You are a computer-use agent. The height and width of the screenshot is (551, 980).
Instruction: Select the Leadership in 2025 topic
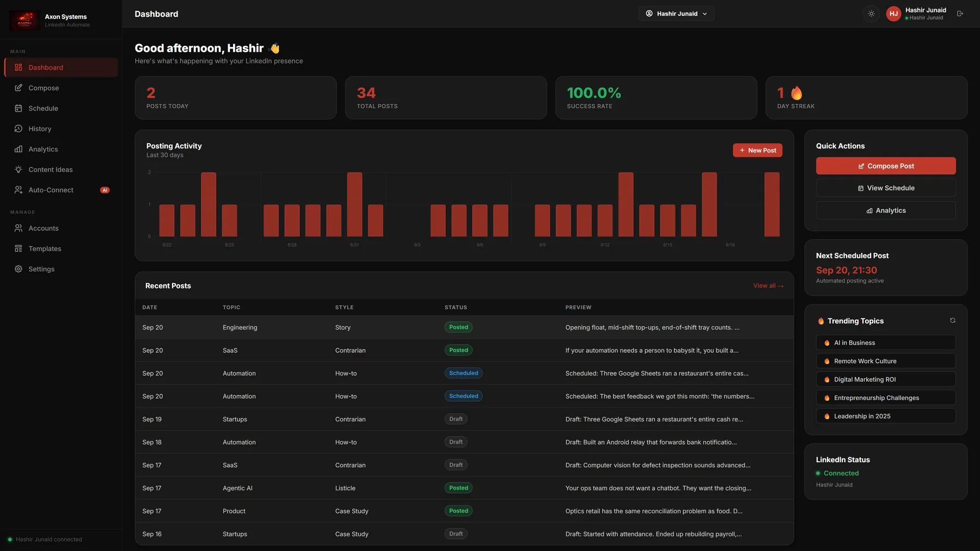point(886,416)
